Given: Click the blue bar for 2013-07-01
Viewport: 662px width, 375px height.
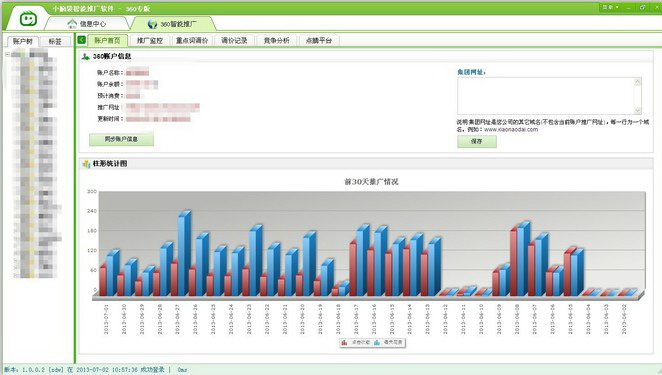Looking at the screenshot, I should pyautogui.click(x=112, y=273).
